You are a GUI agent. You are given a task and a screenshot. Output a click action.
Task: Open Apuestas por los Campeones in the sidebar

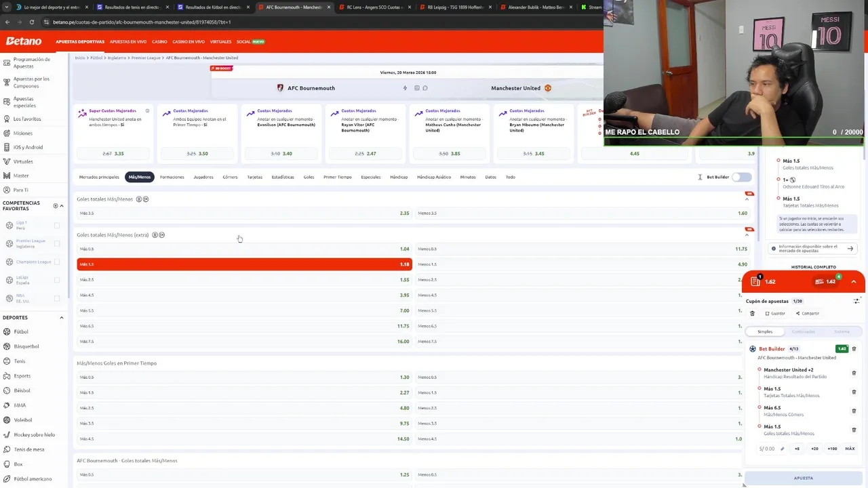pos(31,82)
